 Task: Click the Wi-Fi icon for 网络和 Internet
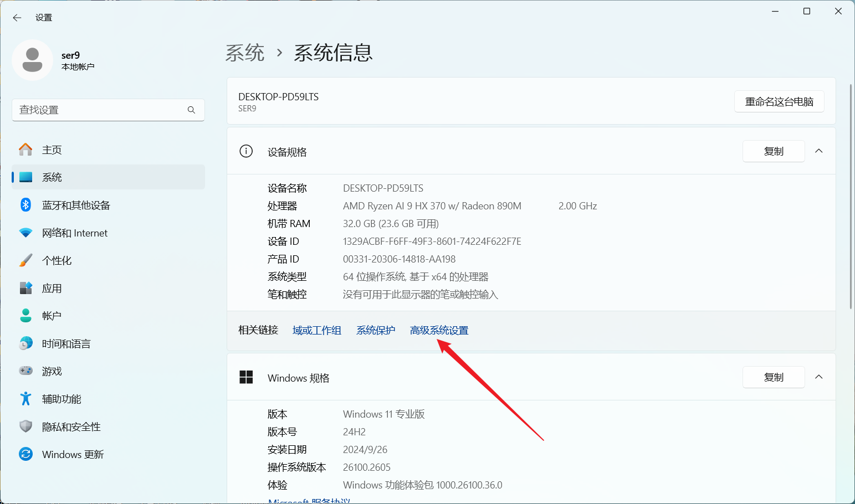click(x=25, y=233)
